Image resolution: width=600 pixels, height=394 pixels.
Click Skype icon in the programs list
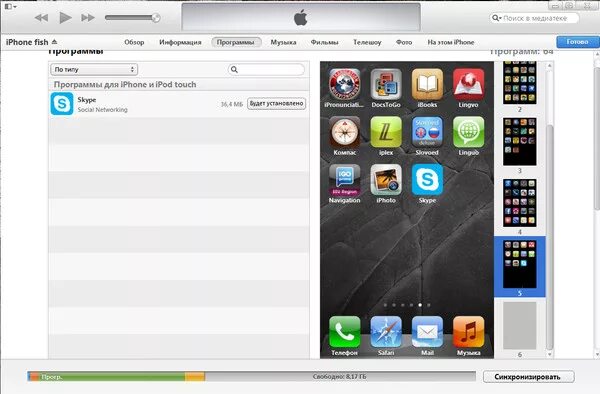[x=62, y=103]
